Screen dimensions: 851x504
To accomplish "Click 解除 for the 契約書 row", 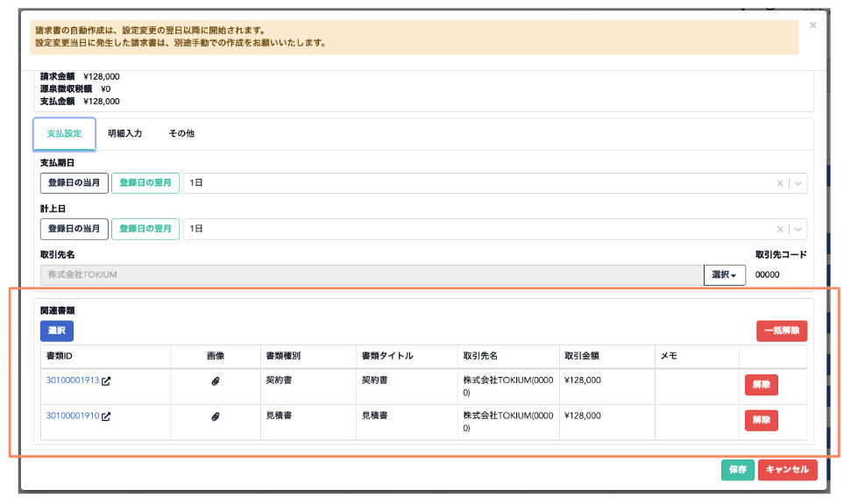I will tap(762, 385).
